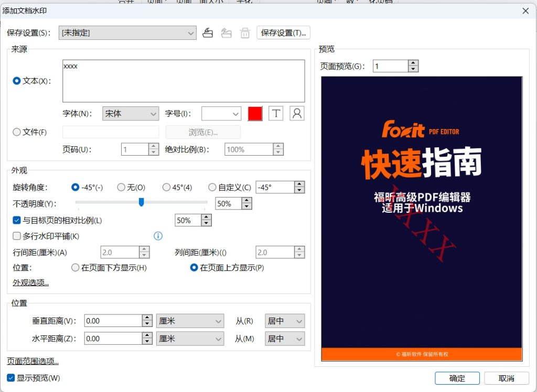537x392 pixels.
Task: Click the 保存设置(T)... button
Action: click(x=283, y=33)
